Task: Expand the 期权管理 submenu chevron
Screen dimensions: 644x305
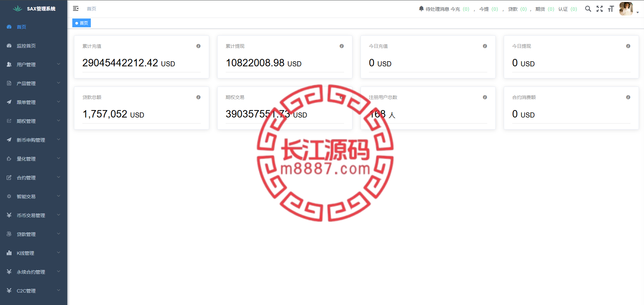Action: (59, 121)
